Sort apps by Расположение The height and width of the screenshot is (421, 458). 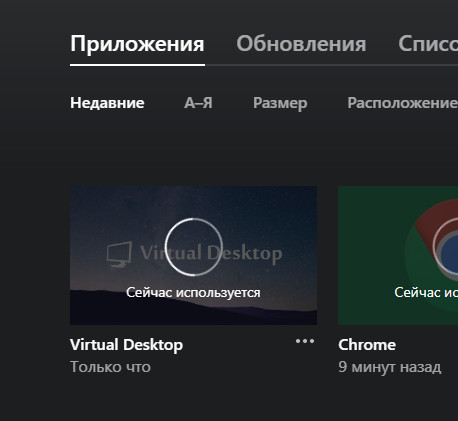click(x=402, y=103)
